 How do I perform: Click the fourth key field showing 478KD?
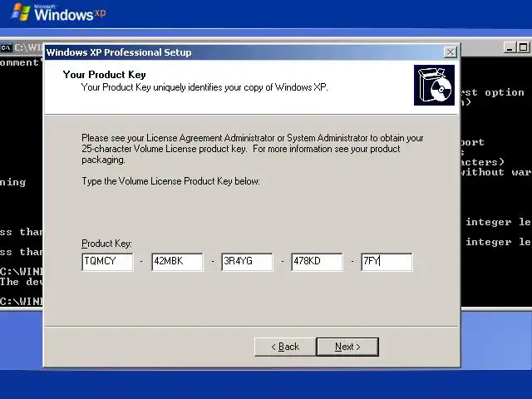317,262
